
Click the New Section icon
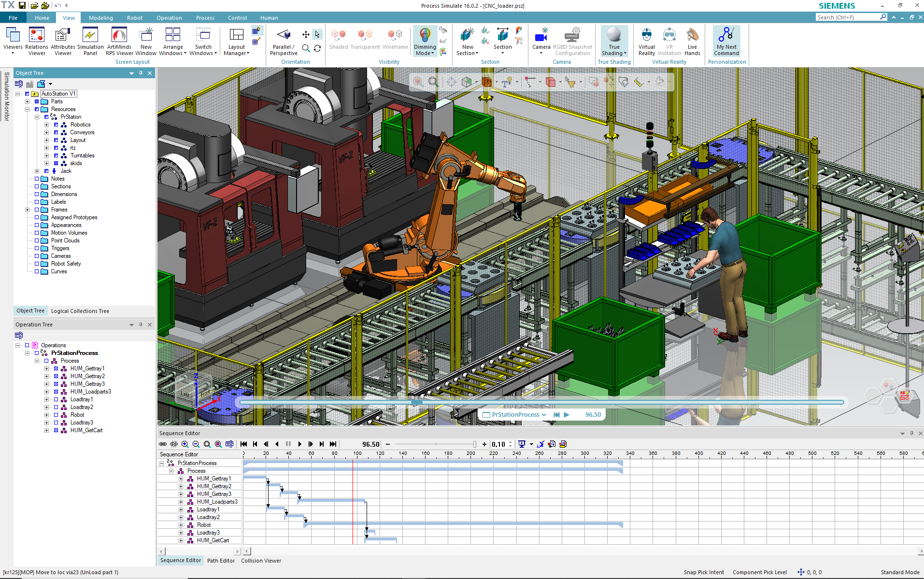point(467,35)
